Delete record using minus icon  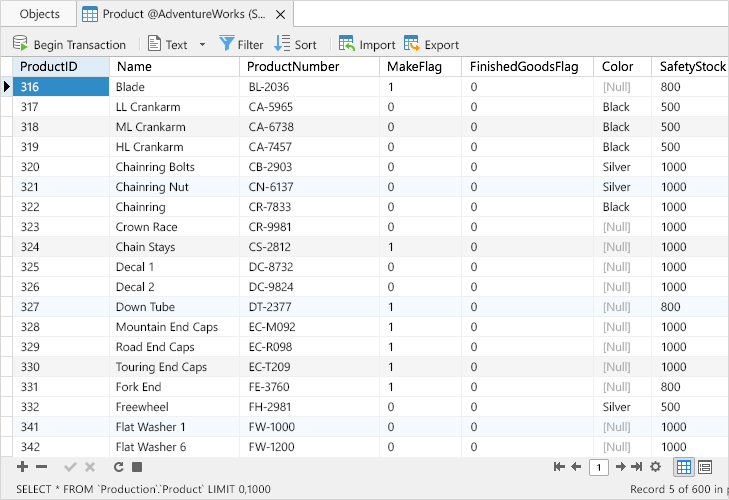(x=42, y=467)
